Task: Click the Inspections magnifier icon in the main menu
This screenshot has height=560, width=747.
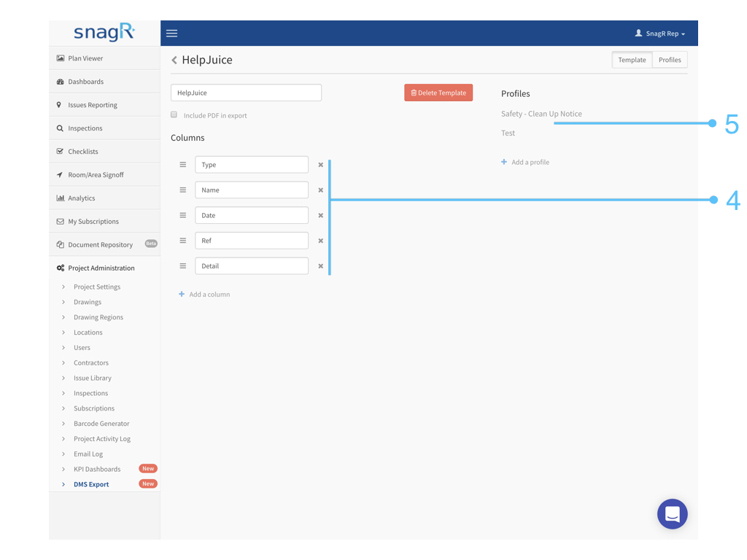Action: 60,128
